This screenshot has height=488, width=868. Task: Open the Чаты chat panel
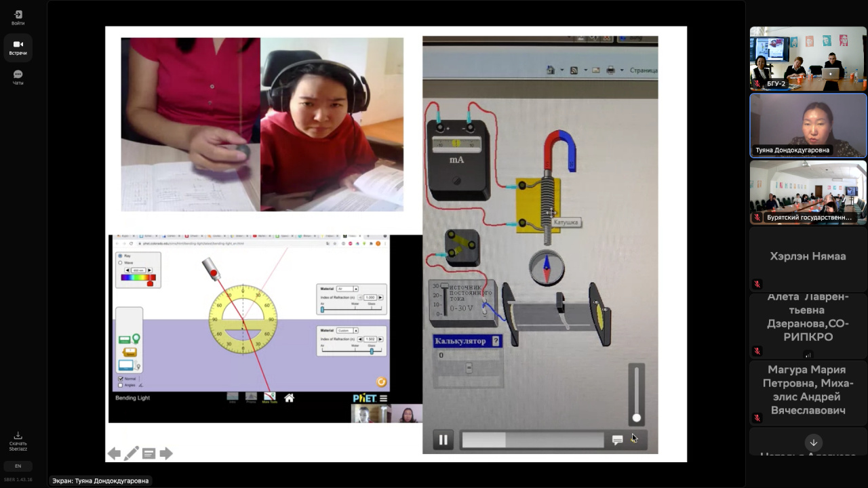point(18,77)
